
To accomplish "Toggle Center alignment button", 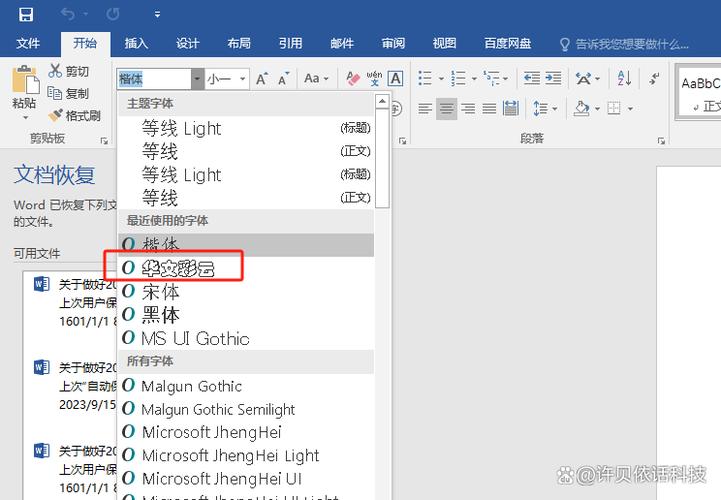I will click(x=446, y=109).
